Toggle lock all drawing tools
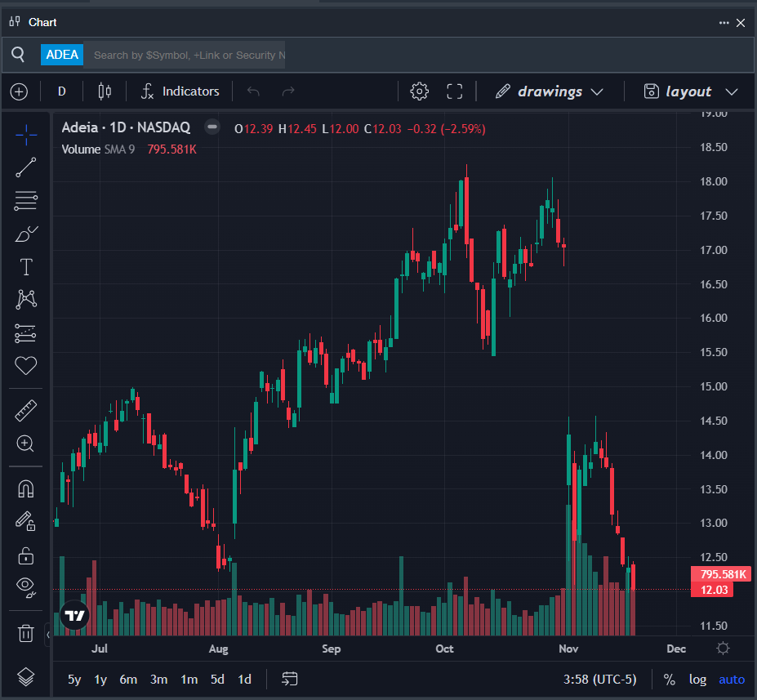The width and height of the screenshot is (757, 700). pyautogui.click(x=26, y=556)
